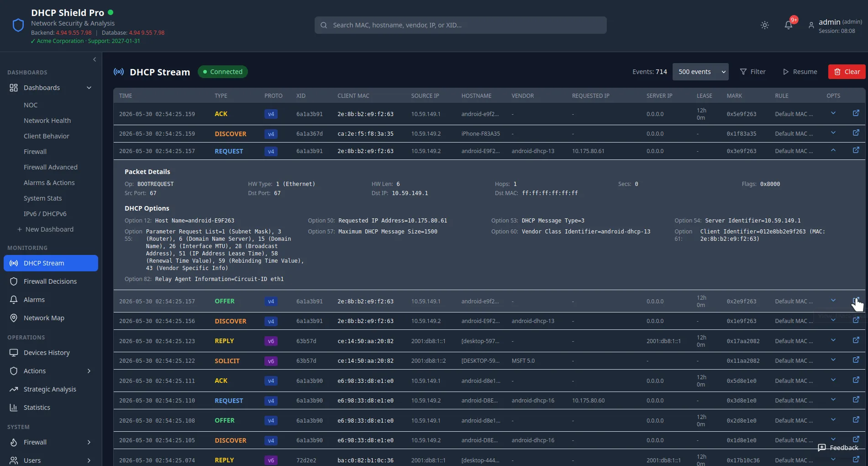Open external view of the 02:54:25.111 ACK row
The height and width of the screenshot is (466, 868).
[856, 380]
